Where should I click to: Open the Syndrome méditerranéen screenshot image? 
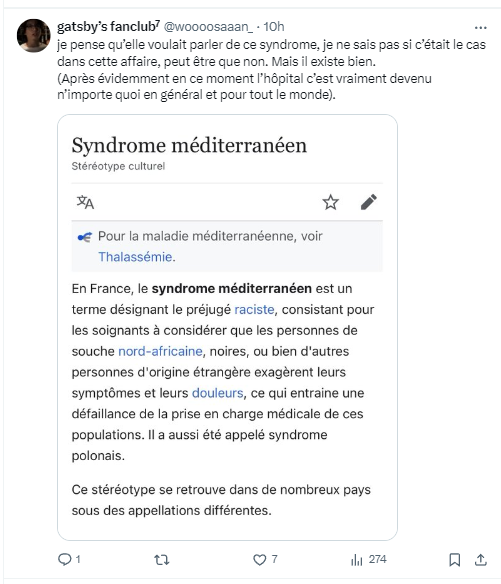pos(227,327)
